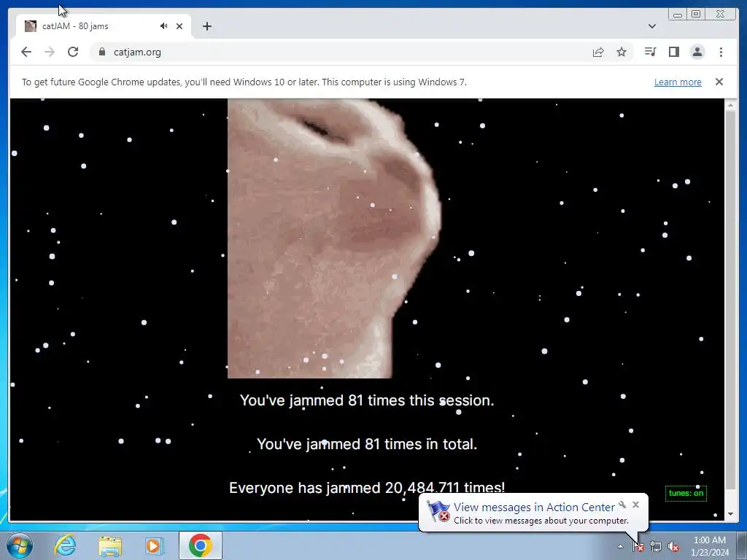Click the scrollbar up arrow

pyautogui.click(x=730, y=105)
